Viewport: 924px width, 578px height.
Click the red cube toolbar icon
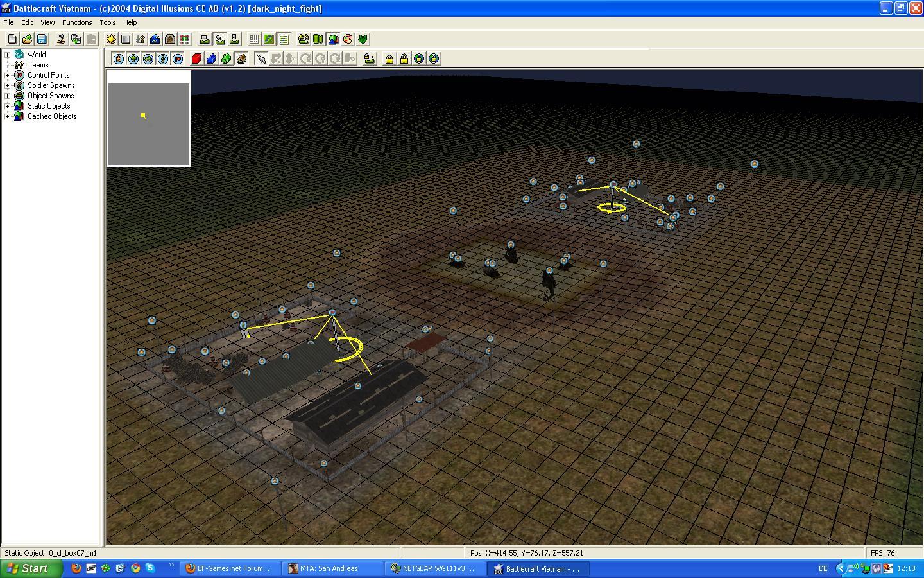point(196,58)
